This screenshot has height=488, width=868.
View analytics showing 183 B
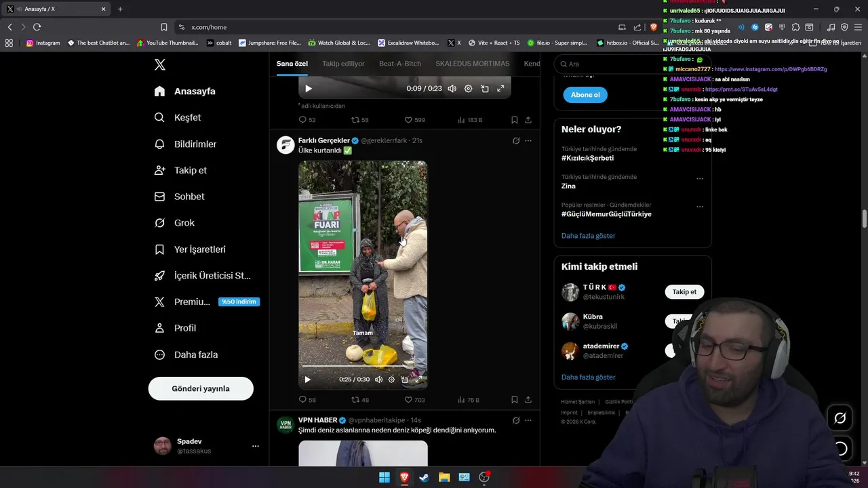tap(470, 120)
